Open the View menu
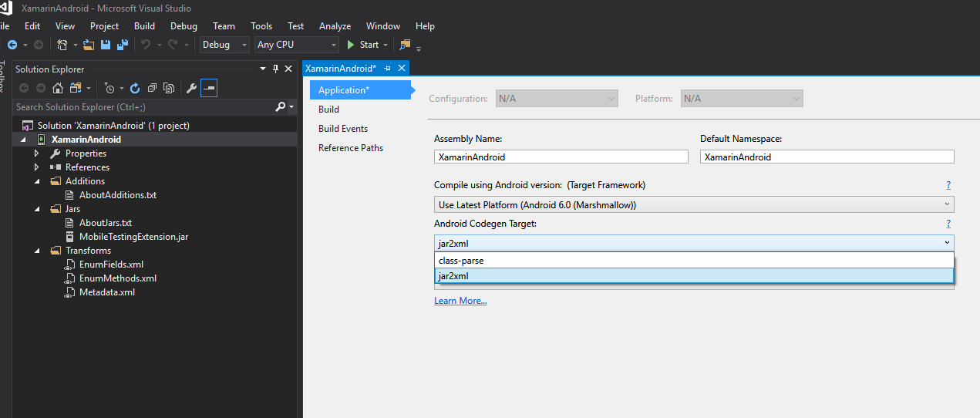The height and width of the screenshot is (418, 980). pos(66,25)
